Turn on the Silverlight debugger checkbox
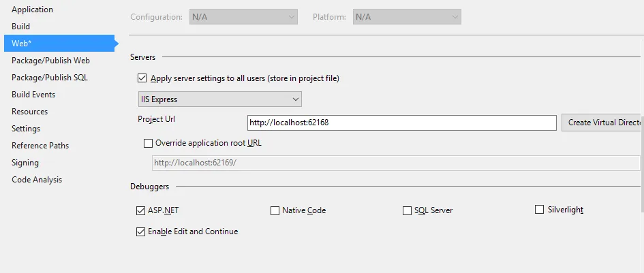 tap(540, 210)
